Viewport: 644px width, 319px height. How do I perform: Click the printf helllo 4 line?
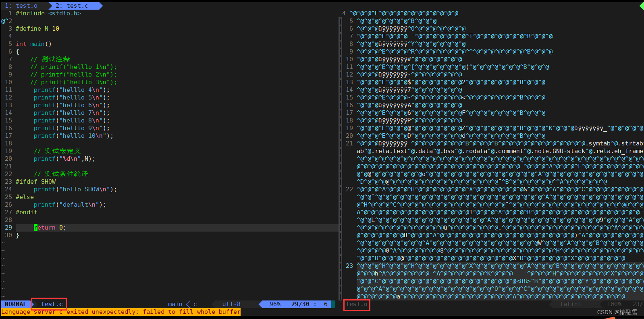pos(72,90)
